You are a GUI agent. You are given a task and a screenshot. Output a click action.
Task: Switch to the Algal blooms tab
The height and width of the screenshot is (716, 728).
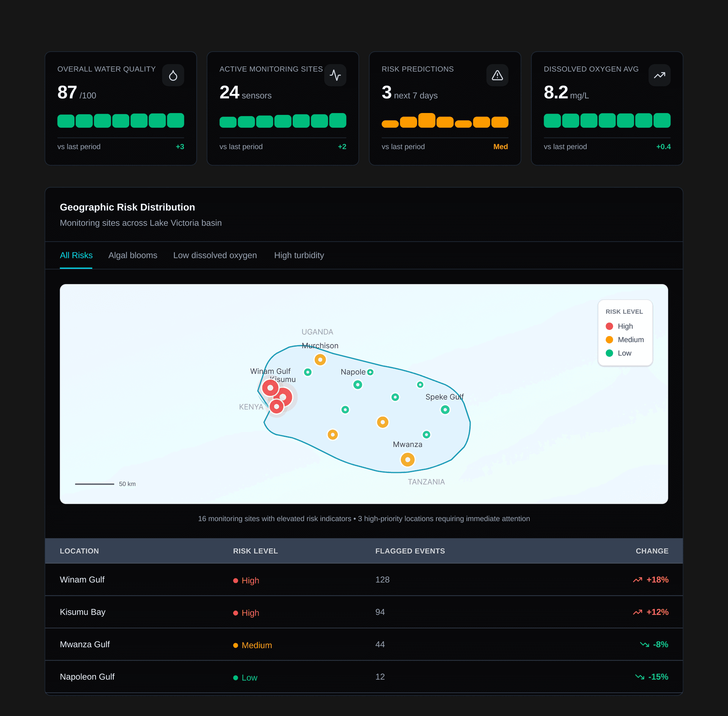click(x=133, y=255)
